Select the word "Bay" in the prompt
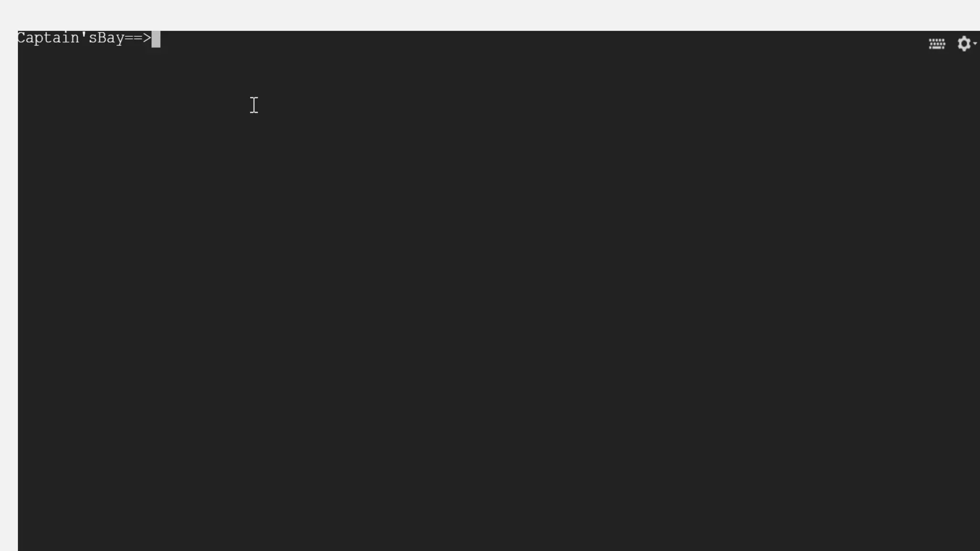The width and height of the screenshot is (980, 551). coord(111,38)
